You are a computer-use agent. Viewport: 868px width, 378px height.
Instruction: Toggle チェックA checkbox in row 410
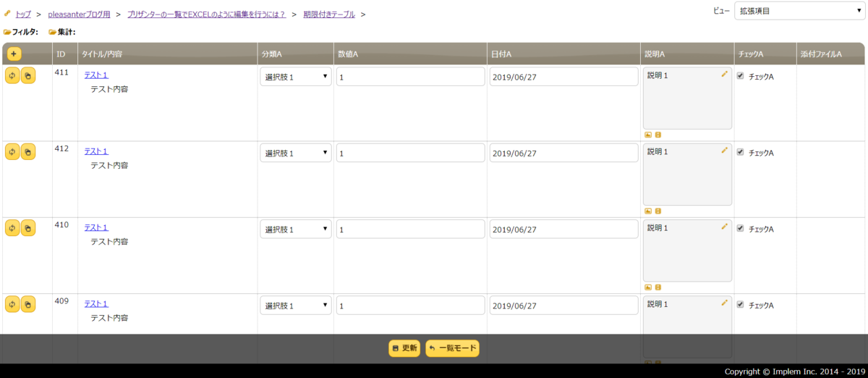(740, 228)
